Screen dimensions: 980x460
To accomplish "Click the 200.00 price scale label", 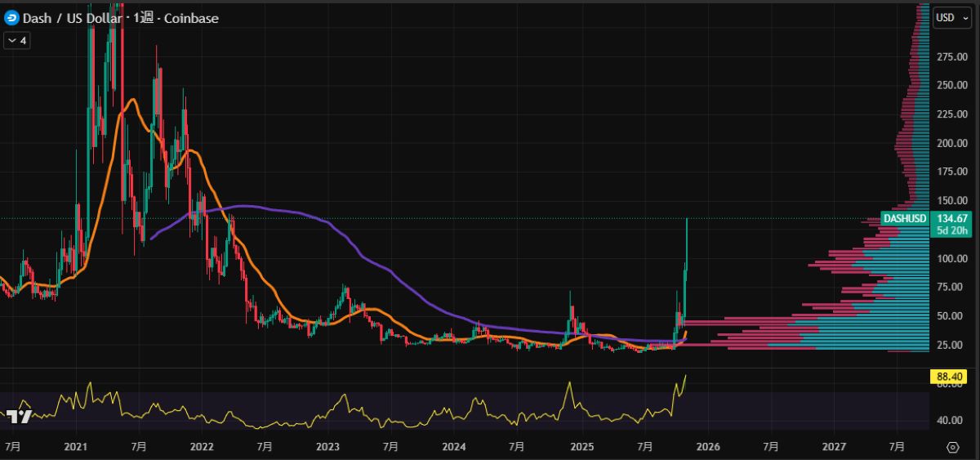I will point(951,143).
